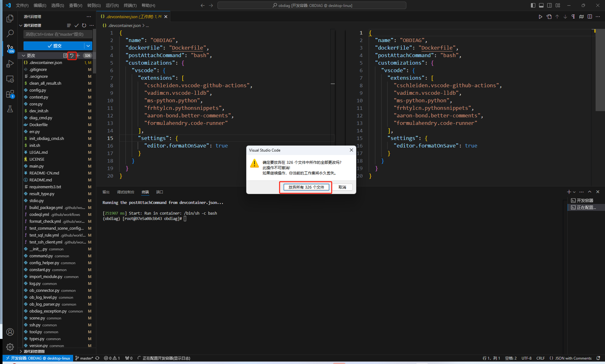This screenshot has width=605, height=364.
Task: Open commit button dropdown arrow
Action: pos(88,46)
